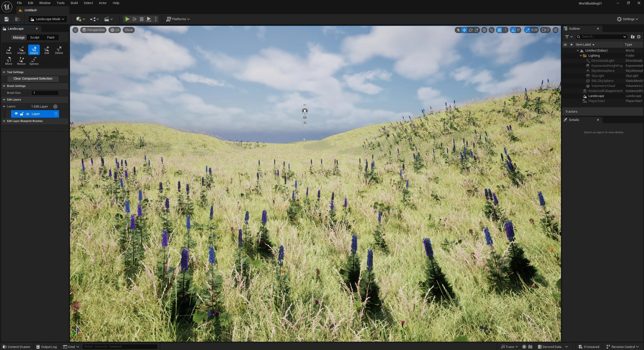Viewport: 644px width, 350px height.
Task: Choose the Import landscape tool
Action: [21, 50]
